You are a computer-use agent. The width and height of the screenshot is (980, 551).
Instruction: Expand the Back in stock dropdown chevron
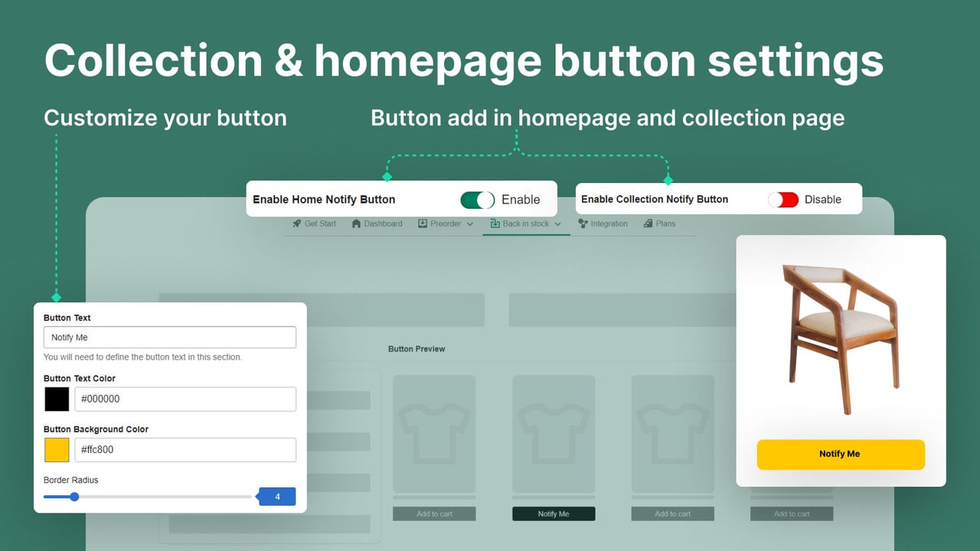[558, 224]
